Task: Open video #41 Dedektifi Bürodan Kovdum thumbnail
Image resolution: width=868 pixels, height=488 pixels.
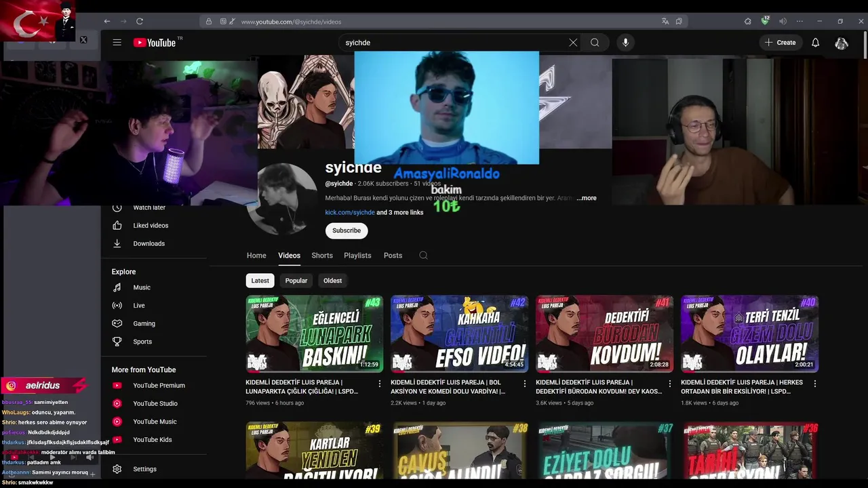Action: point(605,334)
